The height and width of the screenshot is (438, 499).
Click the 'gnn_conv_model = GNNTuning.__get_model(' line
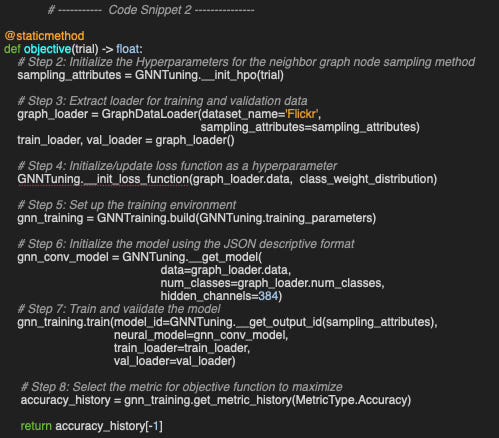coord(140,257)
